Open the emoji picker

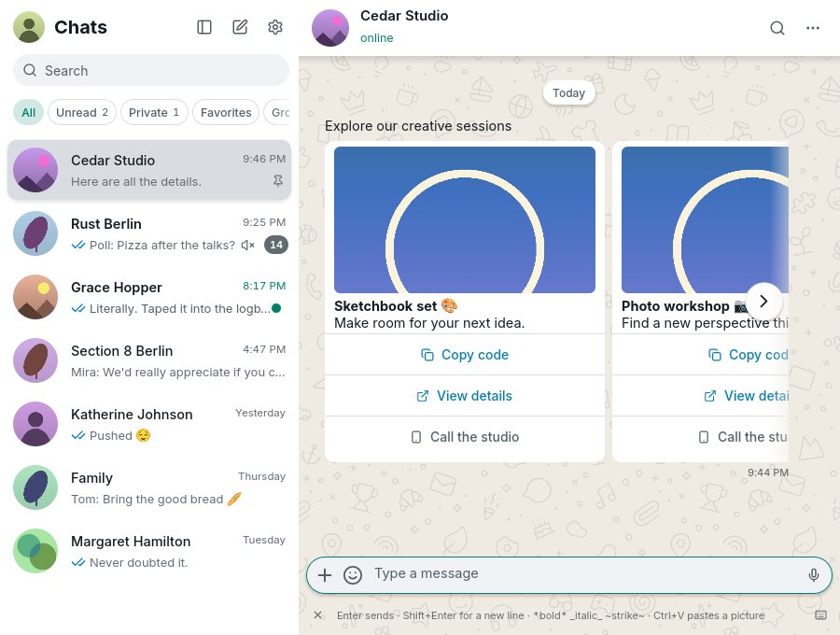(353, 575)
